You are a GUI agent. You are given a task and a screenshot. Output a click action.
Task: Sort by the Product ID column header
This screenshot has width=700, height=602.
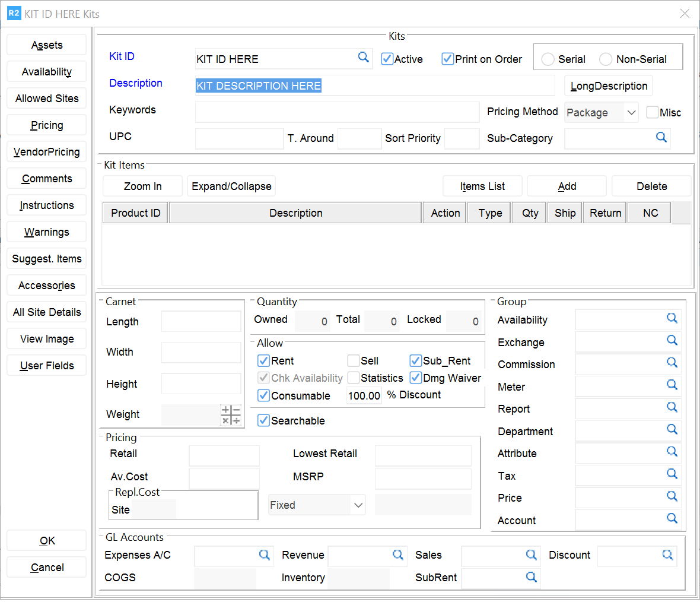coord(135,213)
